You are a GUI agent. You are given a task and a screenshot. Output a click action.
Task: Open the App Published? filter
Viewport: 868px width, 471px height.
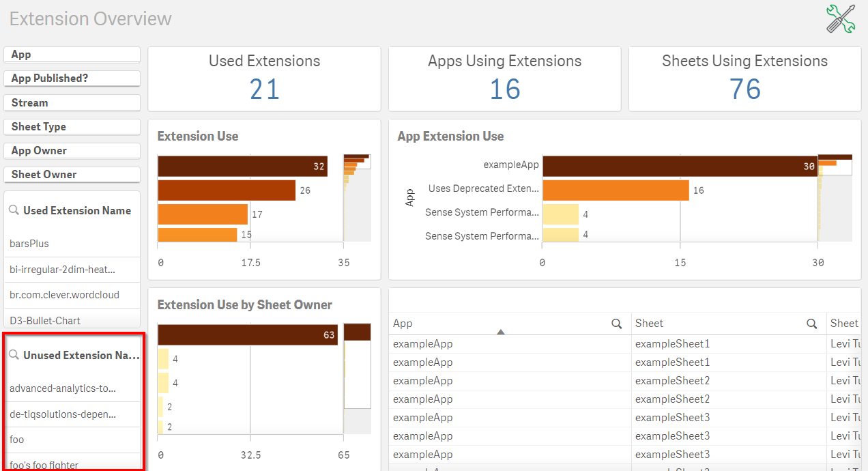coord(72,78)
